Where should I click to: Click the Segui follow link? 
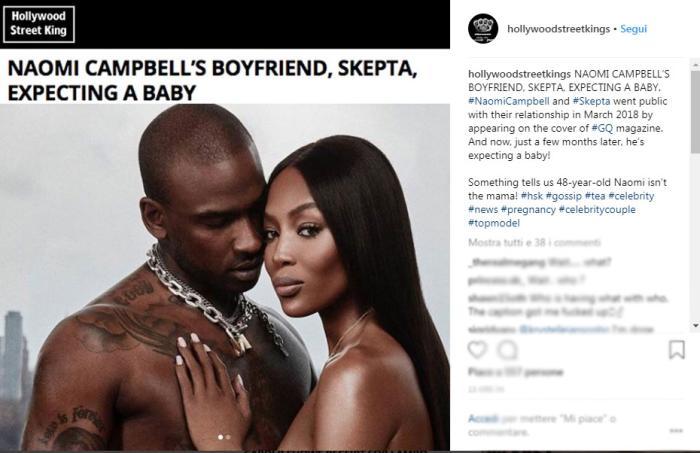click(x=633, y=29)
